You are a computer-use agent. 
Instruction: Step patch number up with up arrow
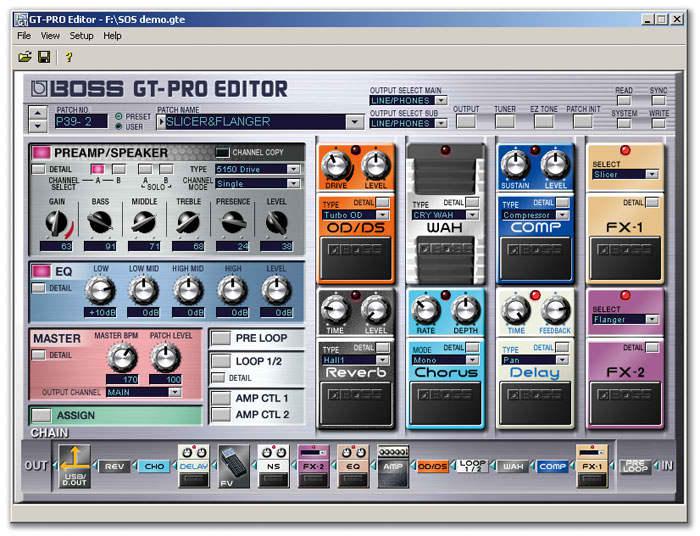[x=38, y=112]
